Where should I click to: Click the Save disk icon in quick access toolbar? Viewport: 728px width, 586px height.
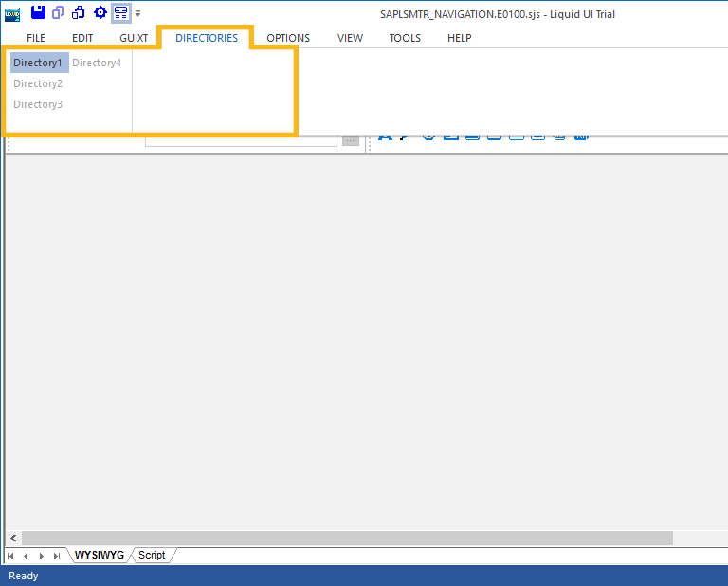[38, 12]
